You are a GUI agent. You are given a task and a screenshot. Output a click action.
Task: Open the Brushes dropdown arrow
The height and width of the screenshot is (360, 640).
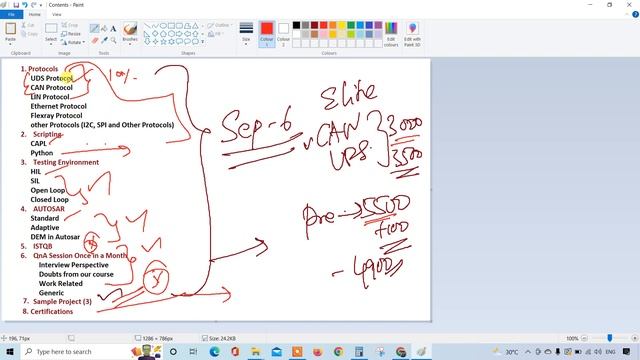point(130,43)
